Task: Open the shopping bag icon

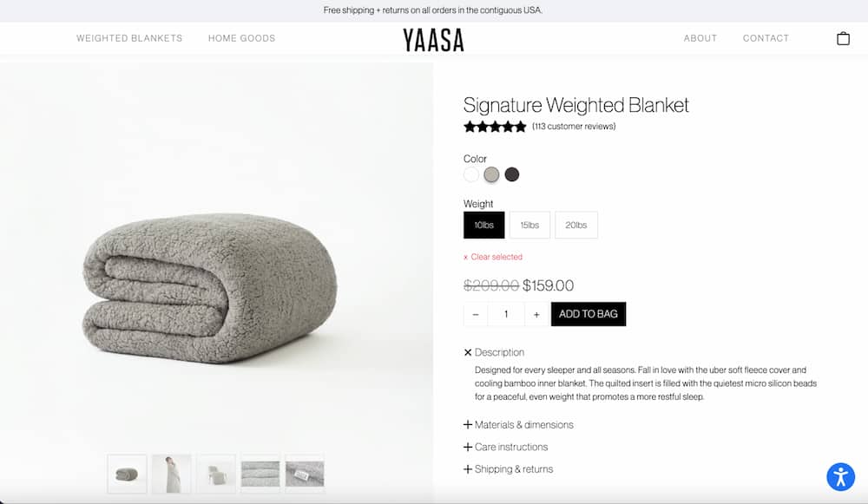Action: pyautogui.click(x=843, y=38)
